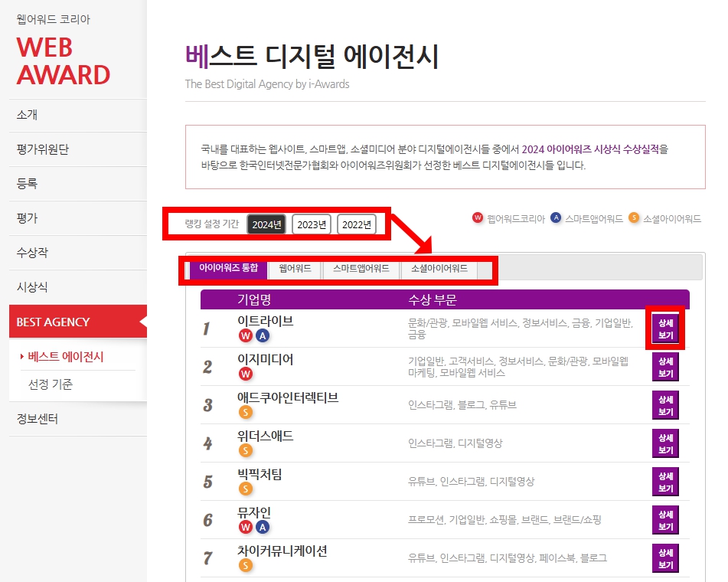Click 상세보기 for 위더스애드

(x=665, y=443)
